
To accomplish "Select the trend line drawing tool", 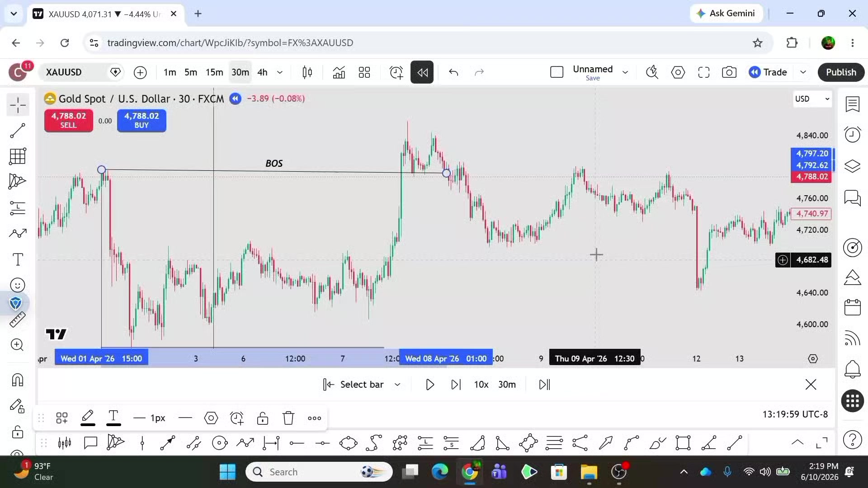I will (18, 131).
